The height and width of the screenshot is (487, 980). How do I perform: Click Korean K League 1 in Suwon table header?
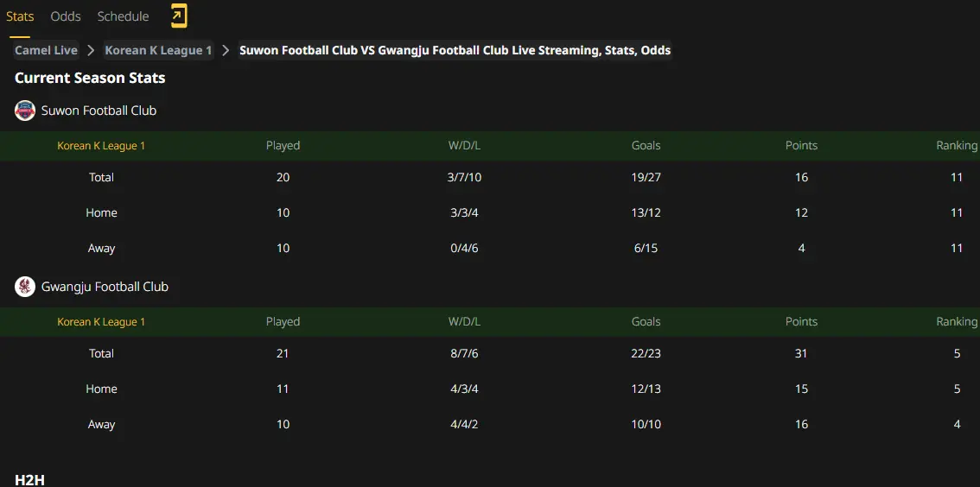pyautogui.click(x=101, y=145)
